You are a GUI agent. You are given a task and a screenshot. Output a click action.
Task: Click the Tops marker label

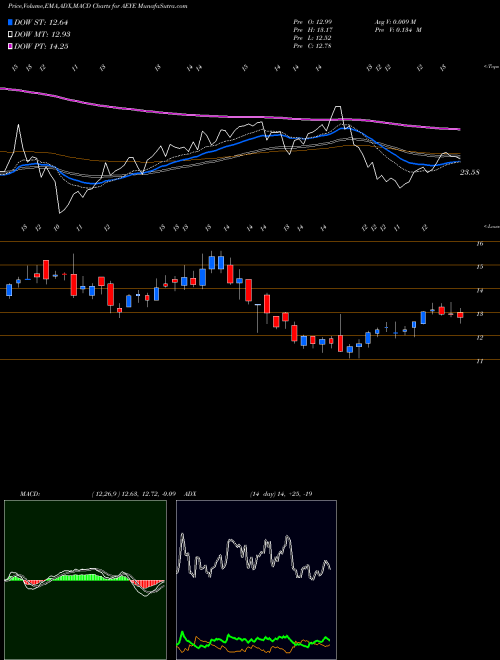[491, 67]
